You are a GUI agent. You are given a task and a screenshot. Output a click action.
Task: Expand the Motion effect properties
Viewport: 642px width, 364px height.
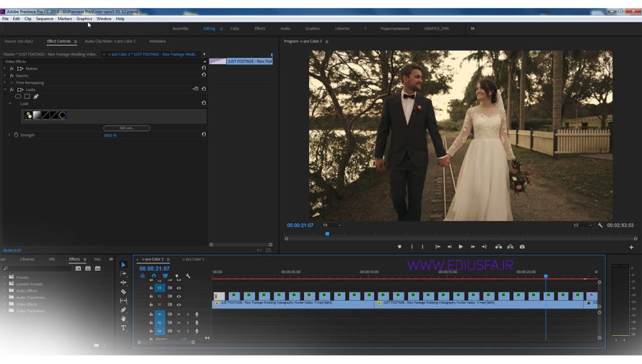click(5, 68)
